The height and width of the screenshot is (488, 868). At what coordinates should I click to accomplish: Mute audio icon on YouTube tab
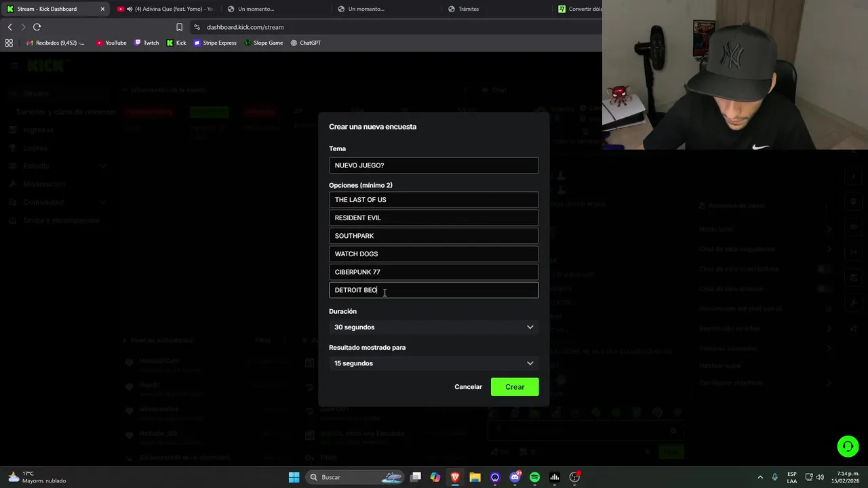click(130, 9)
